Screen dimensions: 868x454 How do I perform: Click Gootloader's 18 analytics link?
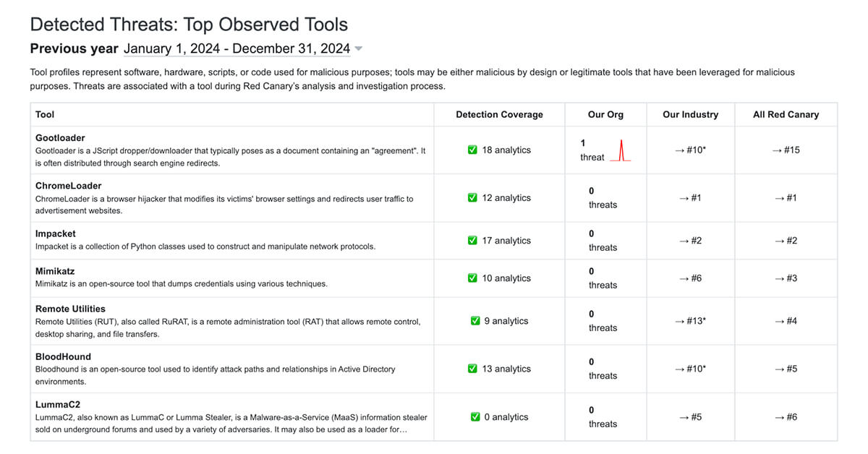coord(506,150)
